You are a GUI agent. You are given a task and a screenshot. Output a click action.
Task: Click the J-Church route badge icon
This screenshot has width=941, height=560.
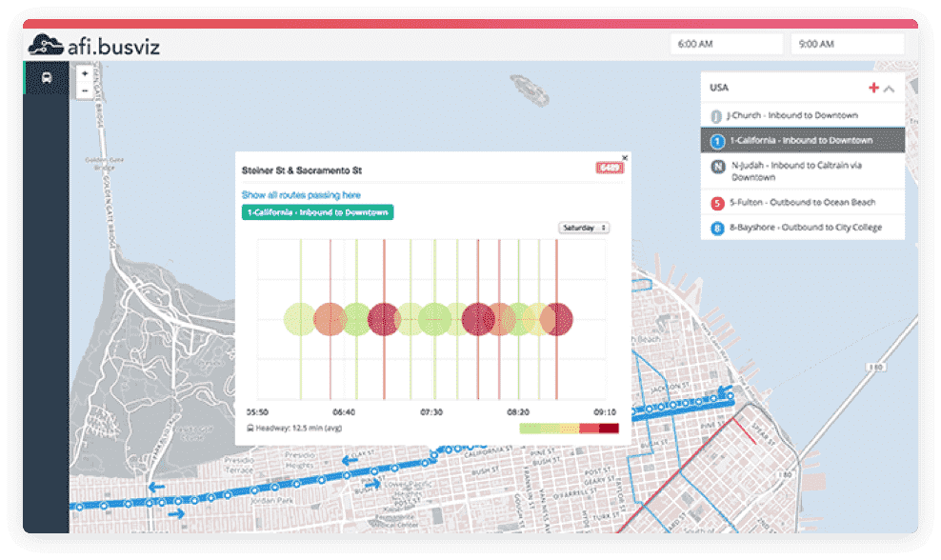click(x=717, y=115)
